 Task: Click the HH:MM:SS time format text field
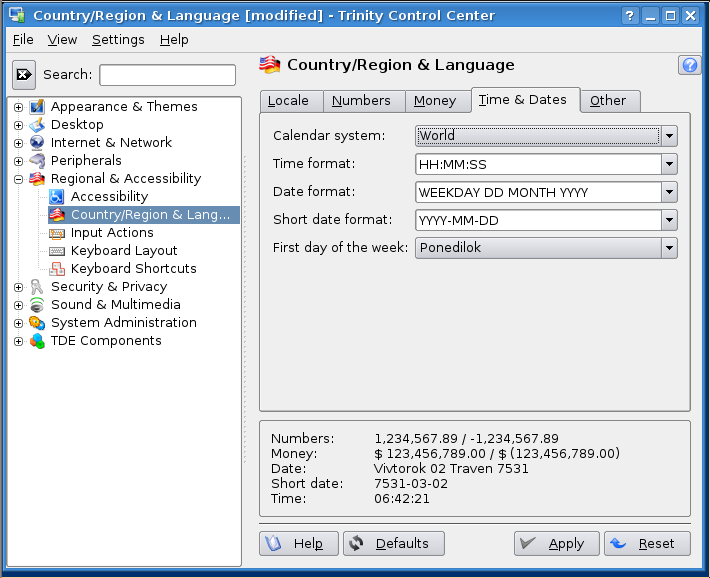click(538, 164)
